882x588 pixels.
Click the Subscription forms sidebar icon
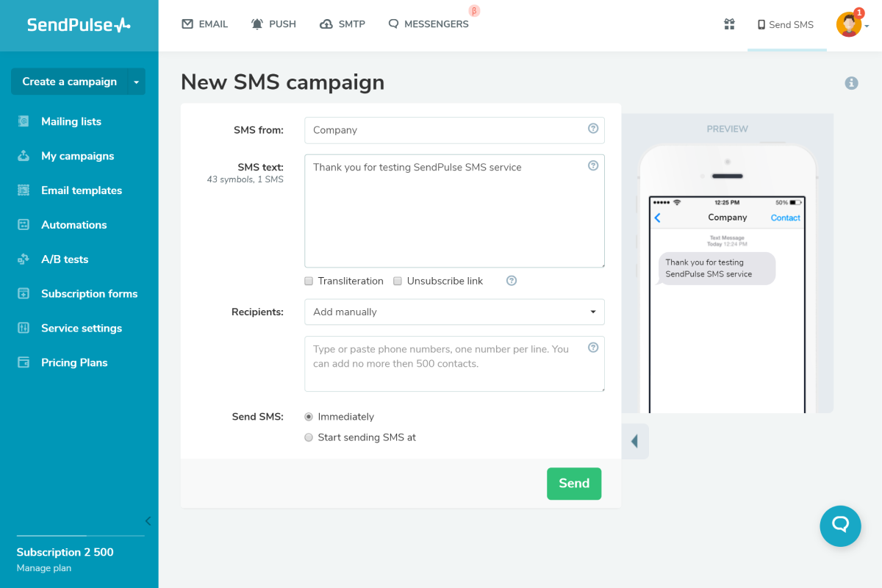(24, 294)
